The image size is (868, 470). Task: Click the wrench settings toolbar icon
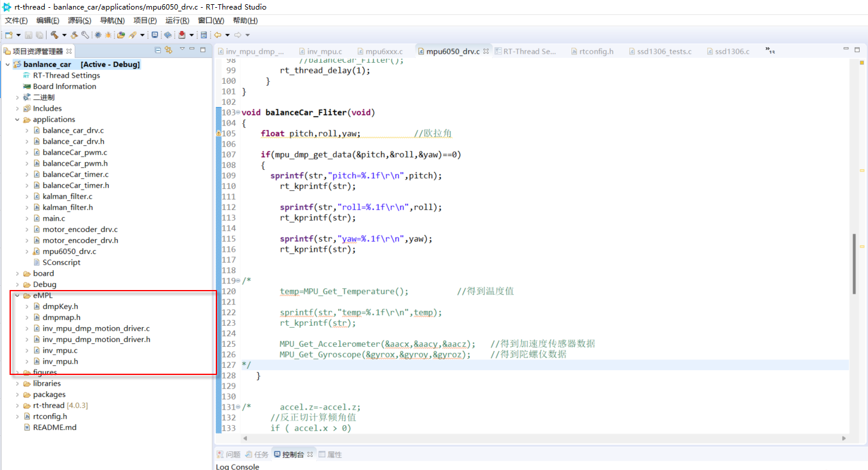point(85,35)
